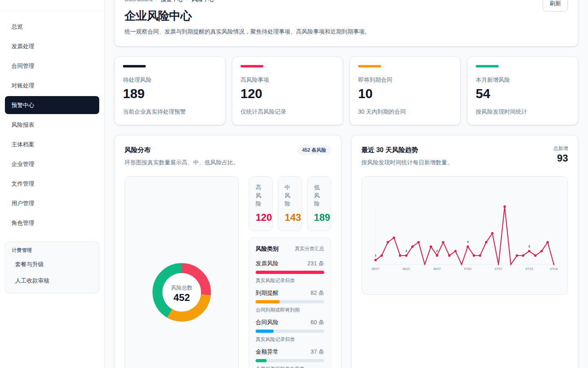Click the 合同风险 blue progress bar

click(265, 331)
